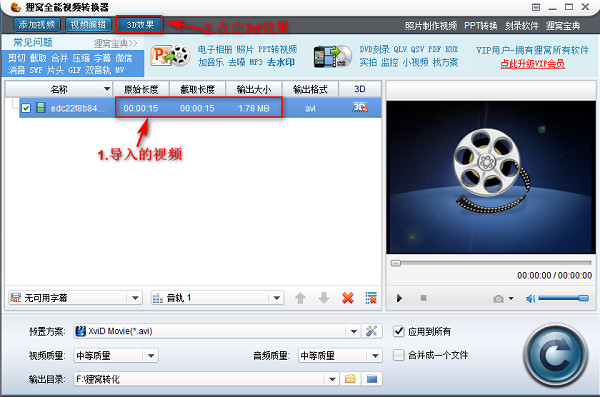Click the camera snapshot icon
The width and height of the screenshot is (600, 397).
(498, 299)
